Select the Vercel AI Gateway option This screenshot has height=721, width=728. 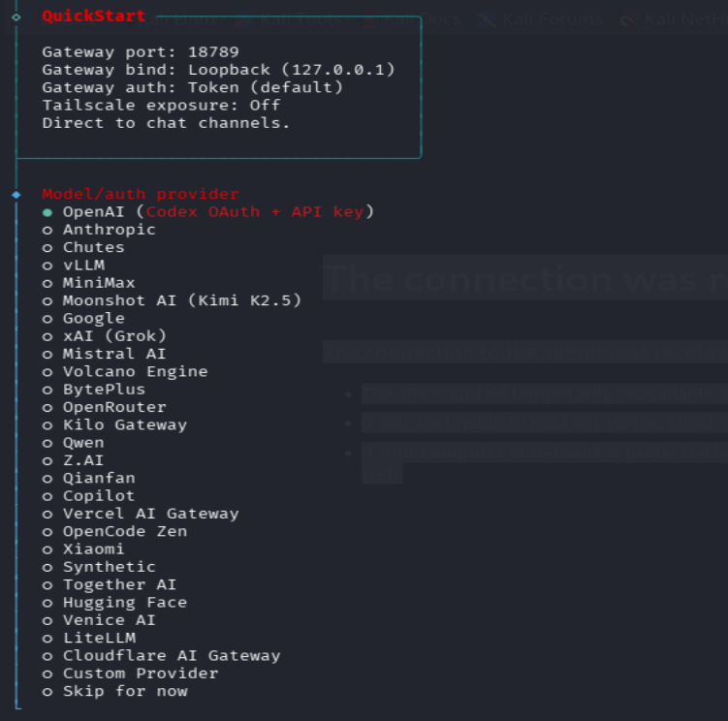coord(141,514)
